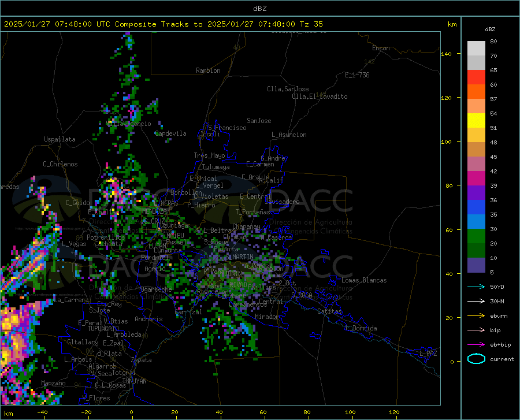Click the dBZ title at the top center
520x420 pixels.
coord(259,9)
